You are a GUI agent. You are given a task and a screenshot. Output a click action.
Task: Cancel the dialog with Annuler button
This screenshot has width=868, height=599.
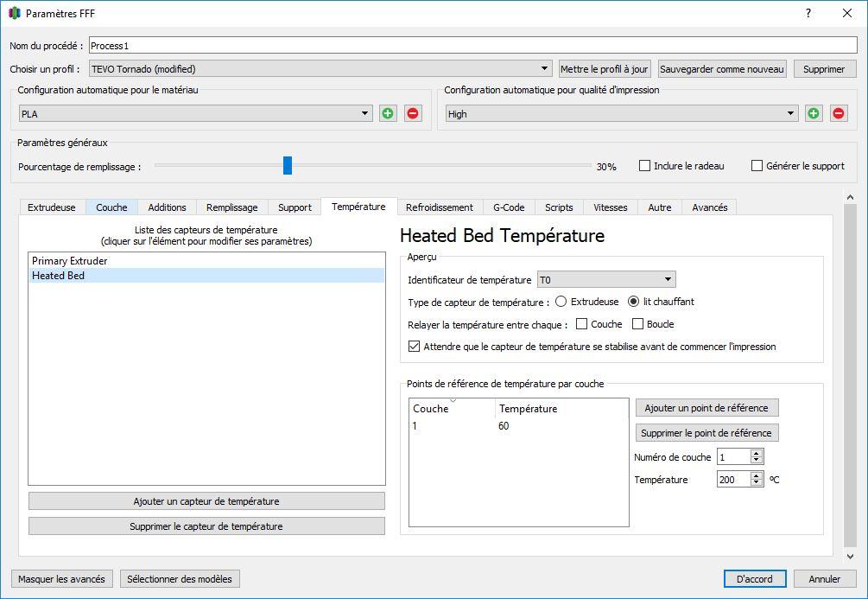825,578
